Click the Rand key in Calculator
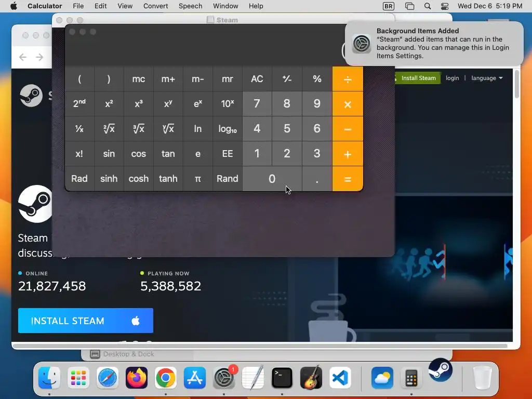532x399 pixels. click(228, 179)
